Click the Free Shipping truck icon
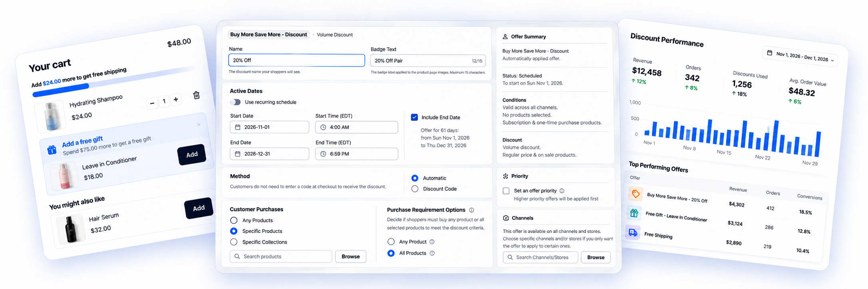Screen dimensions: 868x289 pos(633,232)
